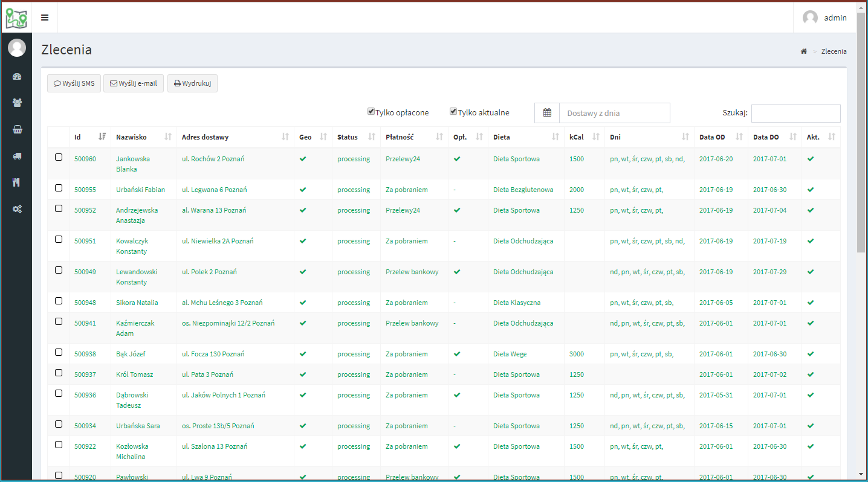Click Dieta Klasyczna for Sikora Natalia
The height and width of the screenshot is (482, 868).
tap(517, 303)
